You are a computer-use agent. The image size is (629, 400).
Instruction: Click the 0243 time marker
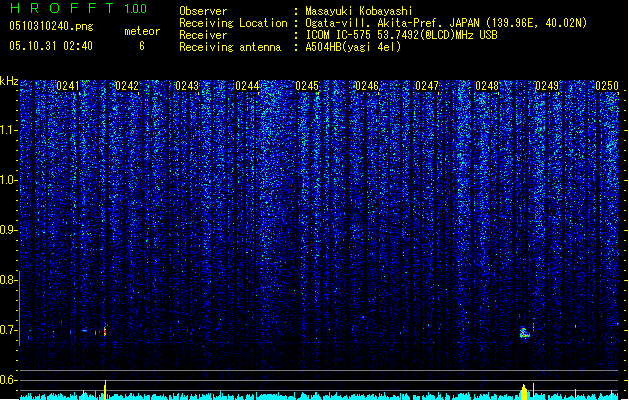[187, 86]
